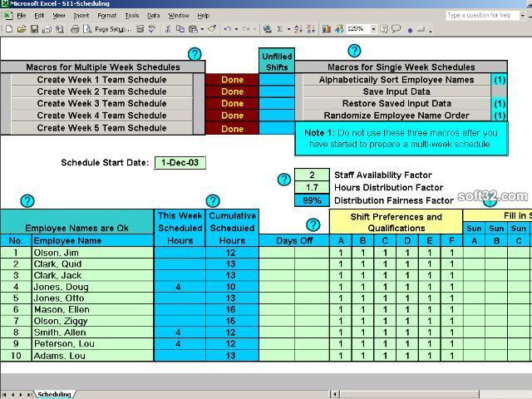
Task: Open the AutoSum functions dropdown arrow
Action: 288,30
